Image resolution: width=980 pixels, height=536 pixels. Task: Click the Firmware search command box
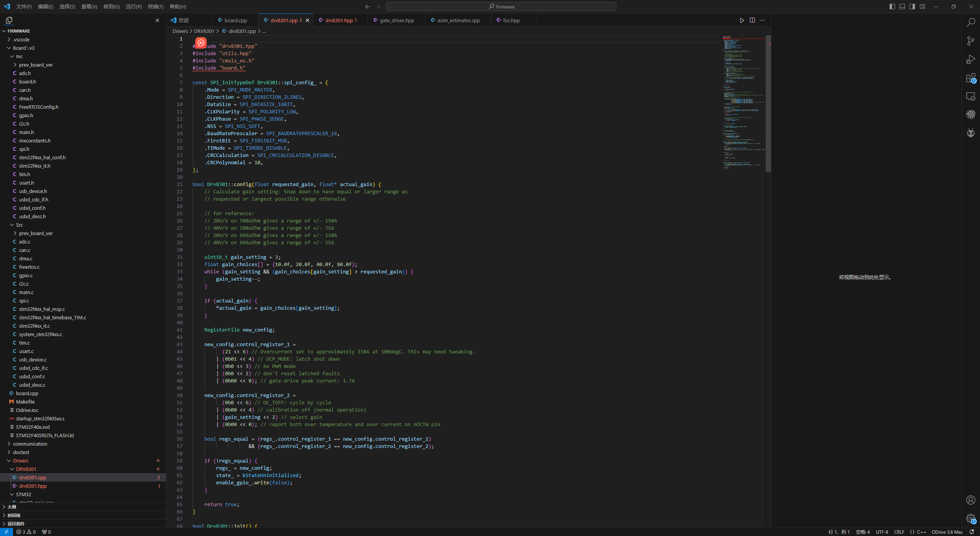tap(501, 7)
